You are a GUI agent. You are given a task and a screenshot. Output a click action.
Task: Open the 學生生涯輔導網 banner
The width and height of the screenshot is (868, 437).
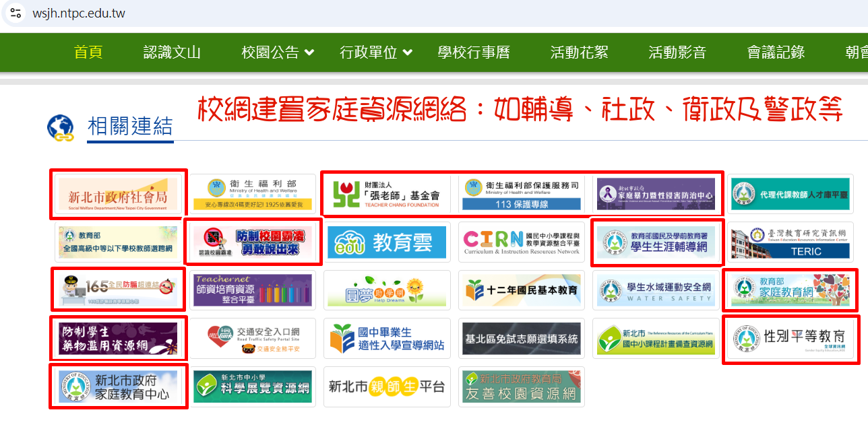656,242
